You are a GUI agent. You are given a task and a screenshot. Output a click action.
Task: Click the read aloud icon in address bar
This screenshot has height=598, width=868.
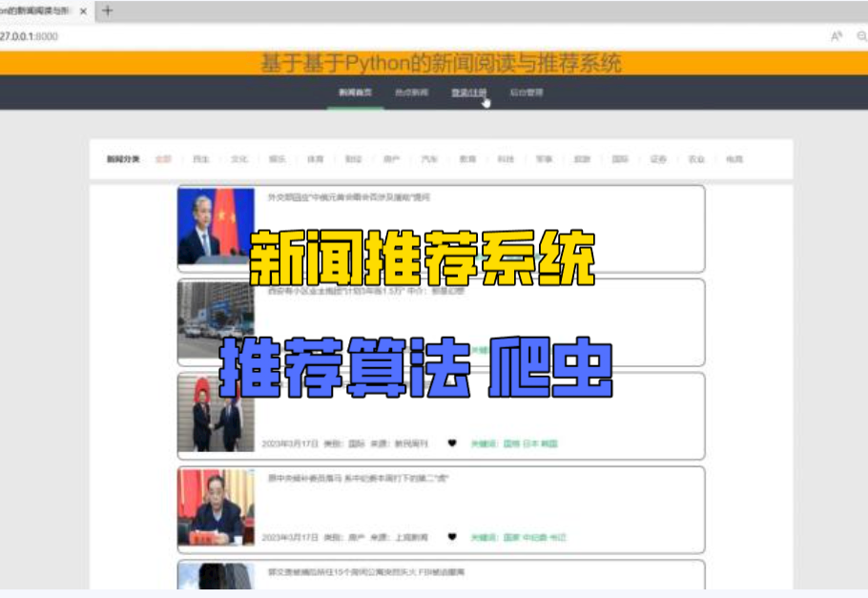837,36
